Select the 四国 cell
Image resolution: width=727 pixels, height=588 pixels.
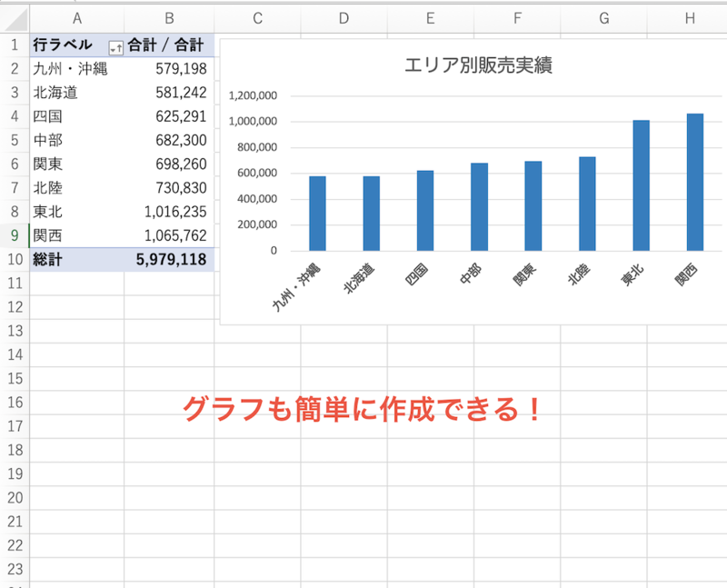coord(77,116)
